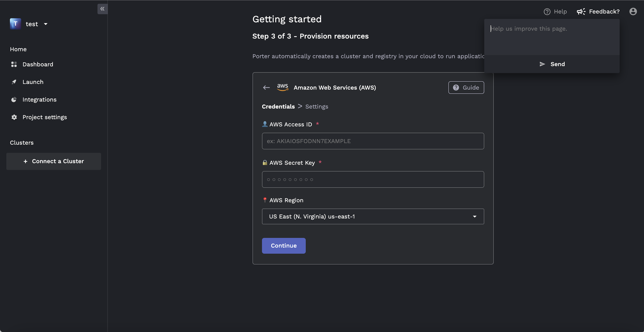Select the Credentials breadcrumb step
This screenshot has height=332, width=644.
pos(278,106)
